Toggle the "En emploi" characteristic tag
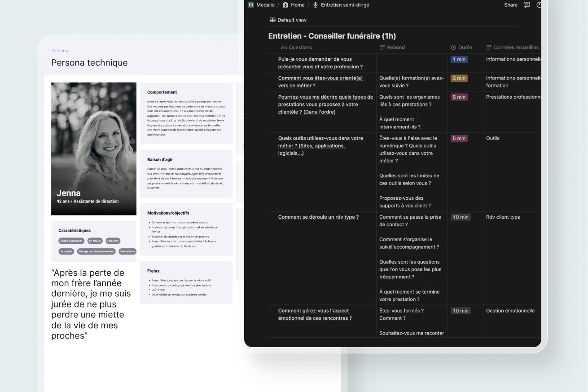Screen dimensions: 588x392 (x=95, y=241)
